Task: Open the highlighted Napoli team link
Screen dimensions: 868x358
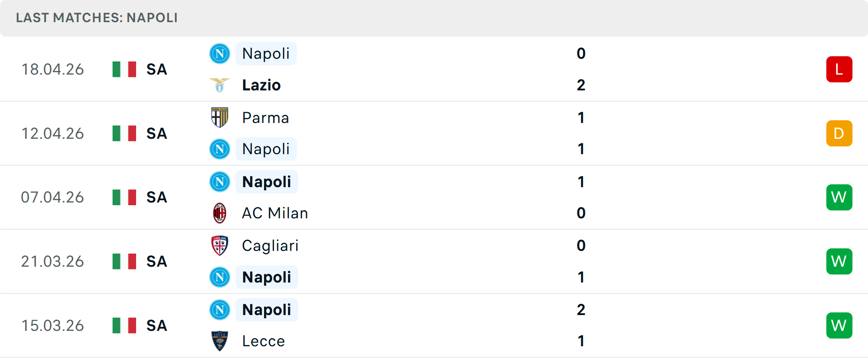Action: pos(266,53)
